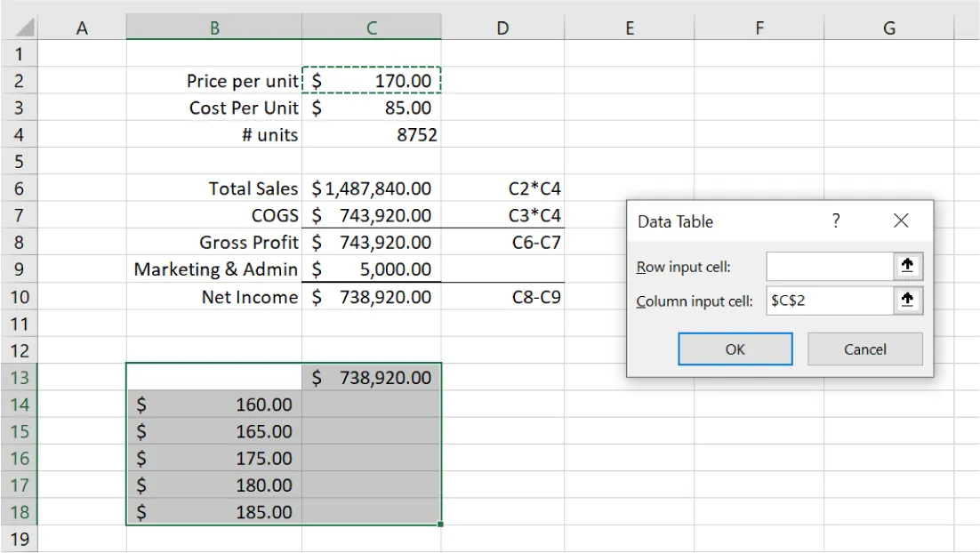Select the Price per unit value cell C2
Viewport: 980px width, 553px height.
[372, 81]
